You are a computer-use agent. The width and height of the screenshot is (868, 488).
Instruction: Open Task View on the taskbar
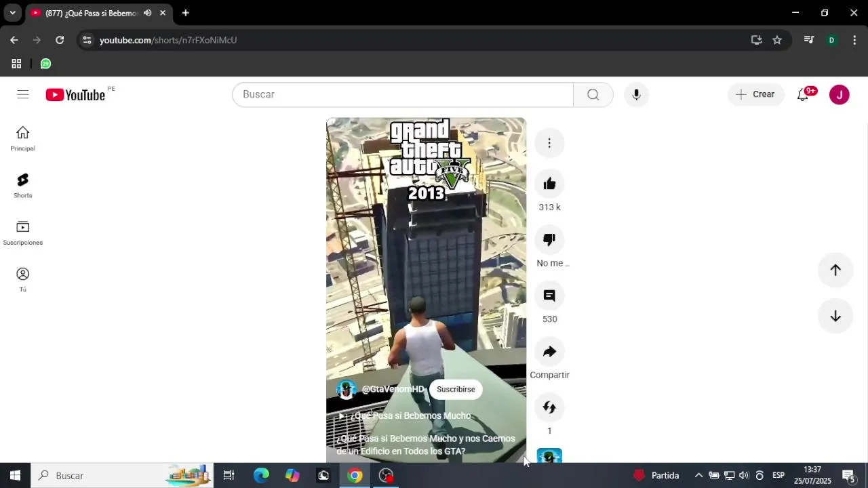point(229,476)
